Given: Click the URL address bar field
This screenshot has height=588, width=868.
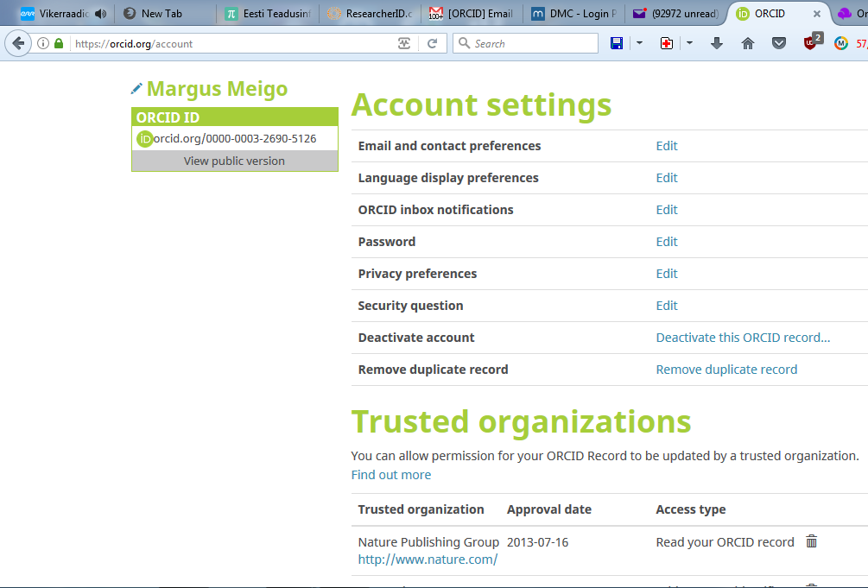Looking at the screenshot, I should (232, 44).
